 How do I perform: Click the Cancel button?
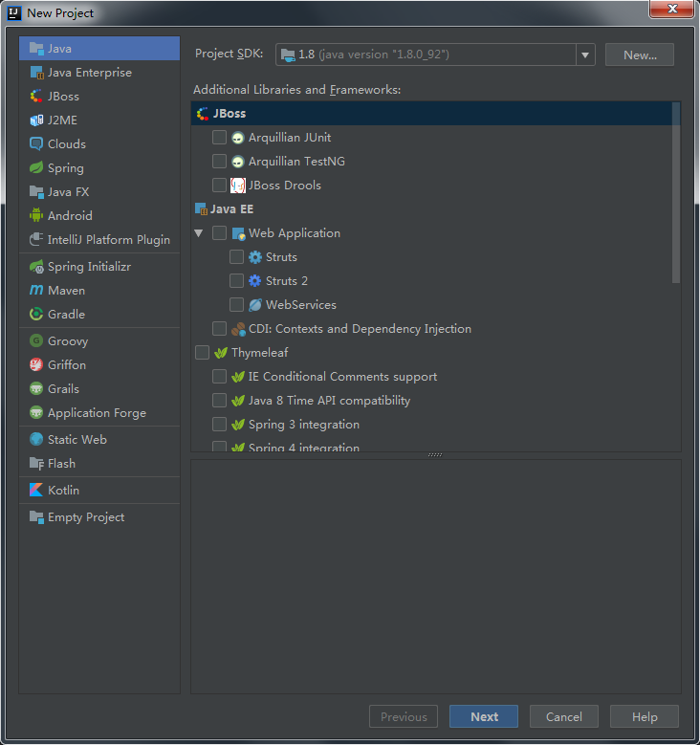(x=563, y=716)
